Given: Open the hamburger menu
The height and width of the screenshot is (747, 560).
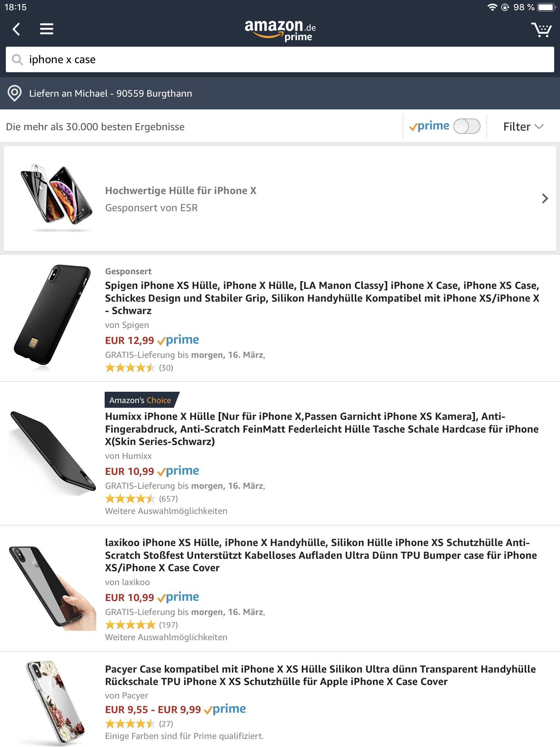Looking at the screenshot, I should click(47, 29).
